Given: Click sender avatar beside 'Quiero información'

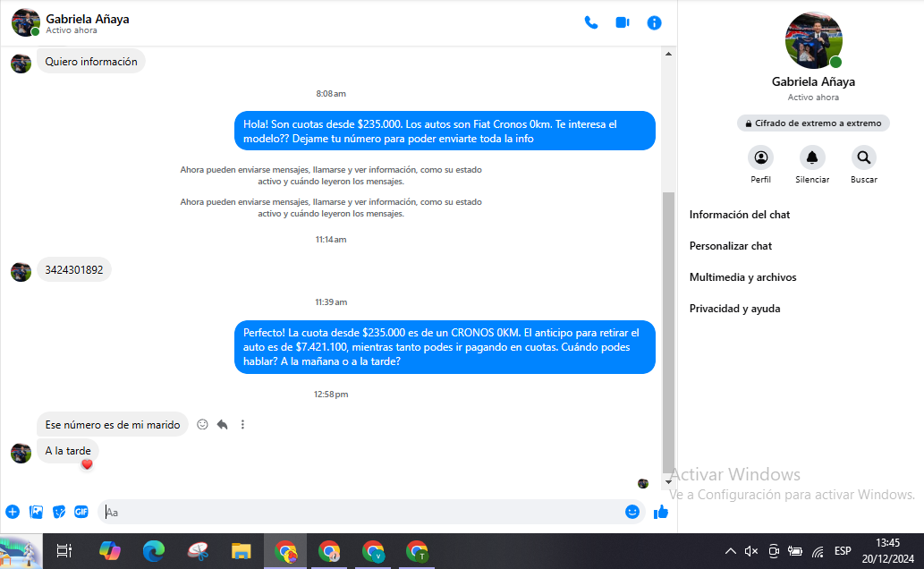Looking at the screenshot, I should pos(21,64).
